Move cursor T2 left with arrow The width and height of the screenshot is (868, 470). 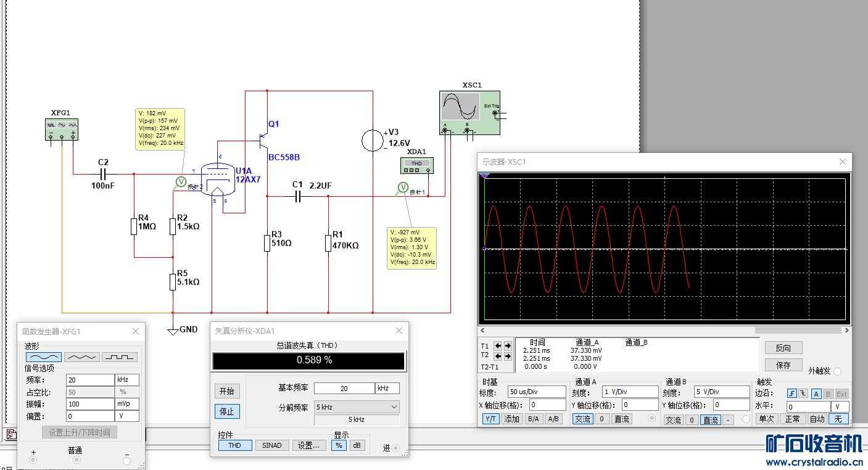click(498, 356)
